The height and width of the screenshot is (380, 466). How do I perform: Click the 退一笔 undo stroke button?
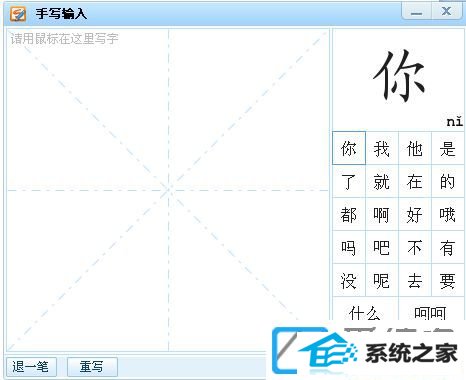(31, 367)
